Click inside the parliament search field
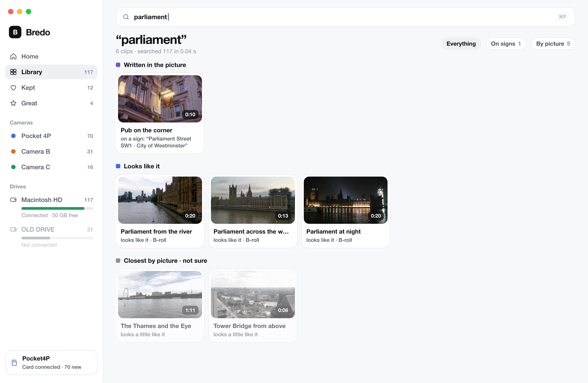This screenshot has height=383, width=588. 345,17
